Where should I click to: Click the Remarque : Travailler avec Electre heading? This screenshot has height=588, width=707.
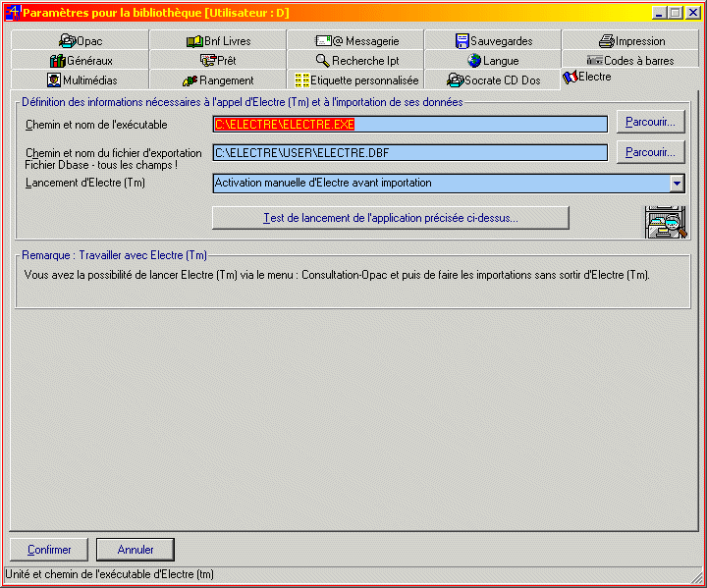[114, 255]
